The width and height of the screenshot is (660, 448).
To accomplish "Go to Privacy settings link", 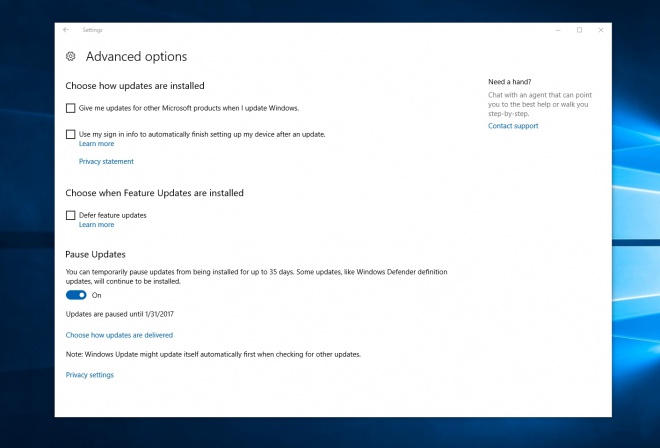I will click(90, 375).
